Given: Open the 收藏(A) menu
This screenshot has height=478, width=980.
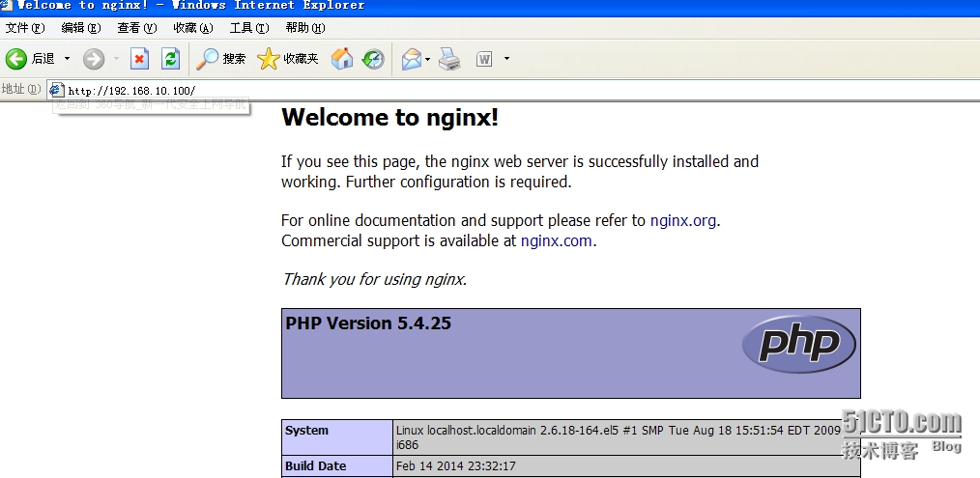Looking at the screenshot, I should point(193,28).
